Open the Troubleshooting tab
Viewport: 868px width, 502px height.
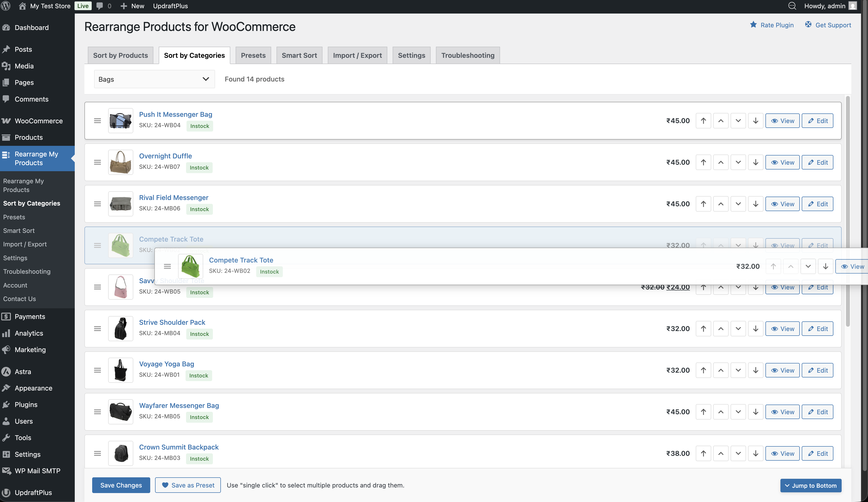pyautogui.click(x=467, y=55)
